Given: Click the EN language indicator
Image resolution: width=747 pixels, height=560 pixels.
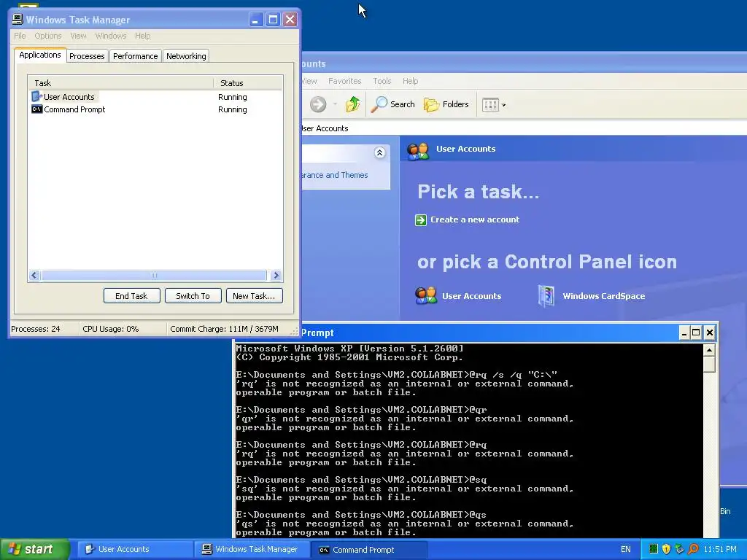Looking at the screenshot, I should tap(625, 549).
